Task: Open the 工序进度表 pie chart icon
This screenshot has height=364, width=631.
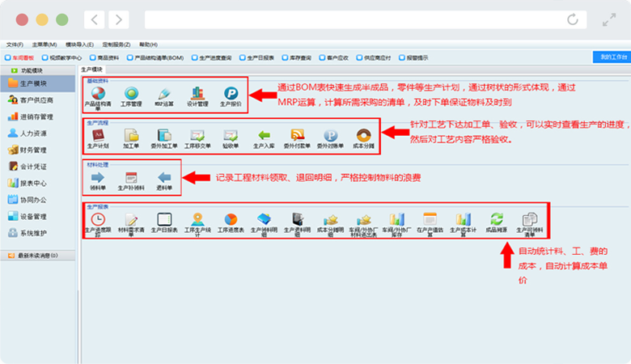Action: click(231, 219)
